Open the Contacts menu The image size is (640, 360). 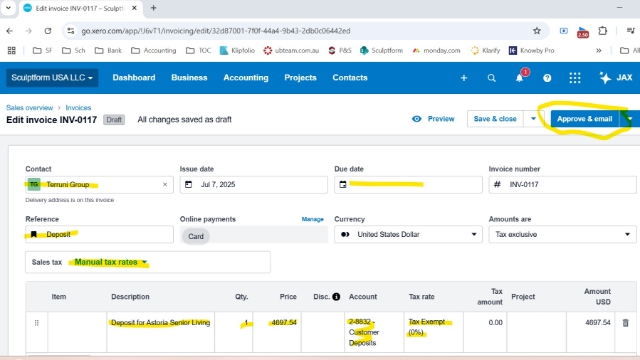click(350, 78)
